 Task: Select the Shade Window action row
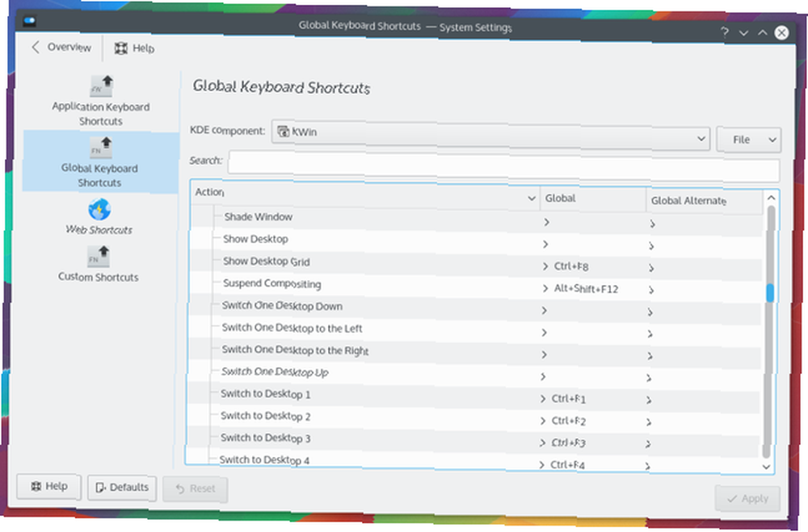[259, 217]
